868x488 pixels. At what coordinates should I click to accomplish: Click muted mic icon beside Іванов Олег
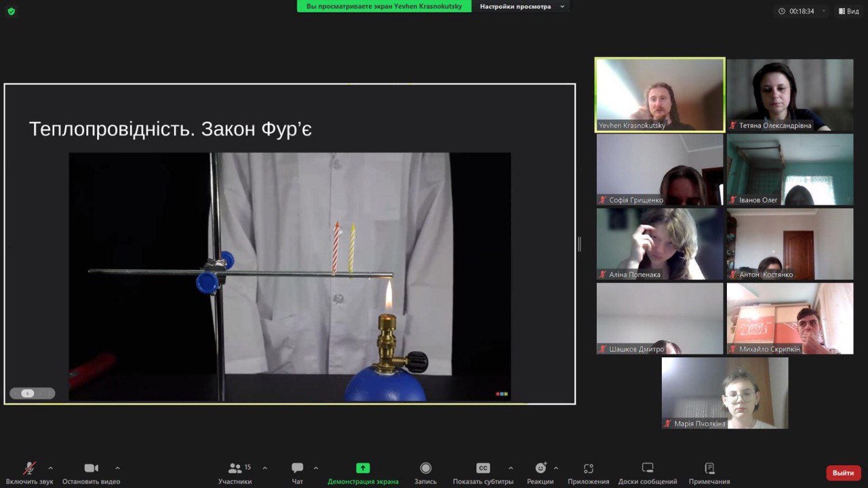733,200
